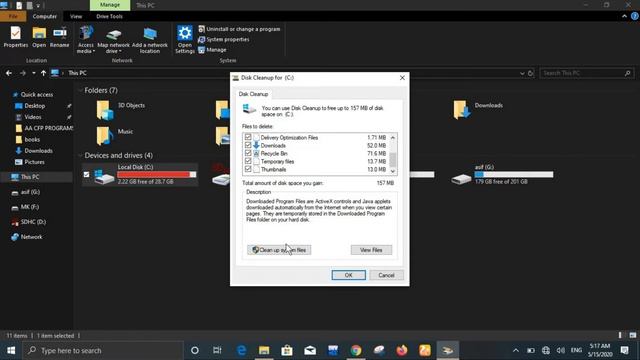Screen dimensions: 640x360
Task: Open the 3D Objects folder
Action: coord(120,109)
